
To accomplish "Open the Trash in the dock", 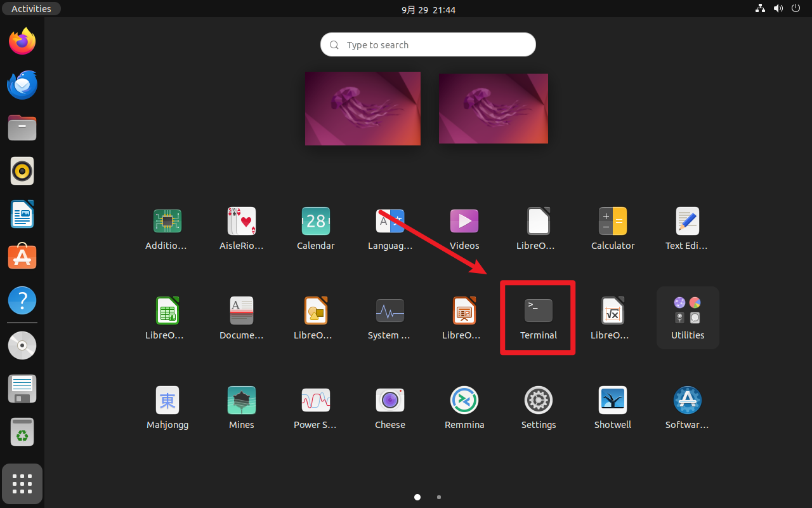I will click(x=22, y=432).
